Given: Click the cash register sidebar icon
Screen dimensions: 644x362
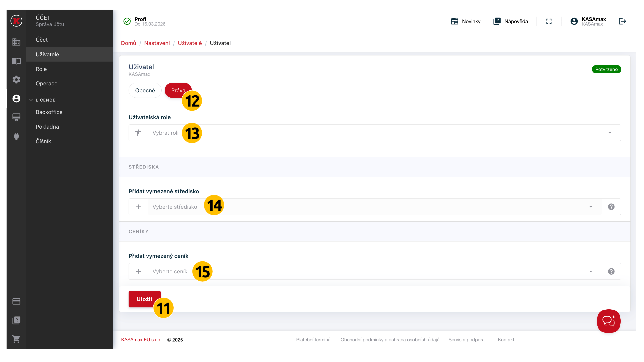Looking at the screenshot, I should point(16,117).
